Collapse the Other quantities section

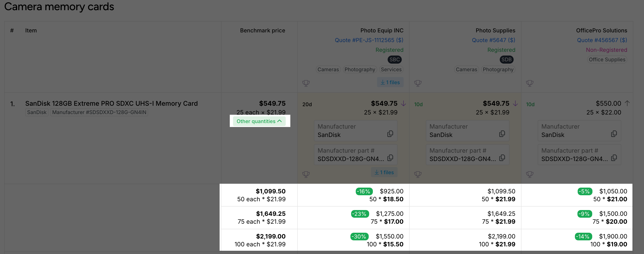259,121
